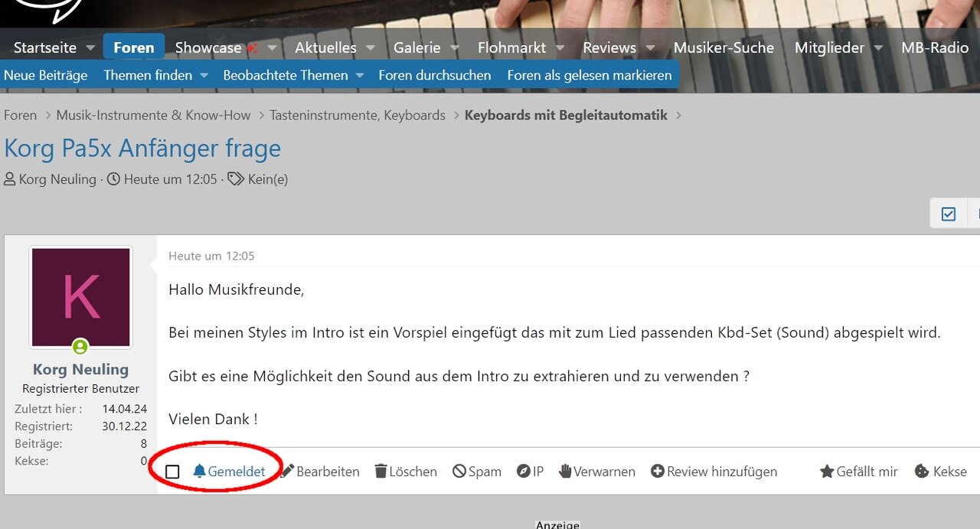Select the Foren navigation tab
The width and height of the screenshot is (980, 529).
[134, 47]
